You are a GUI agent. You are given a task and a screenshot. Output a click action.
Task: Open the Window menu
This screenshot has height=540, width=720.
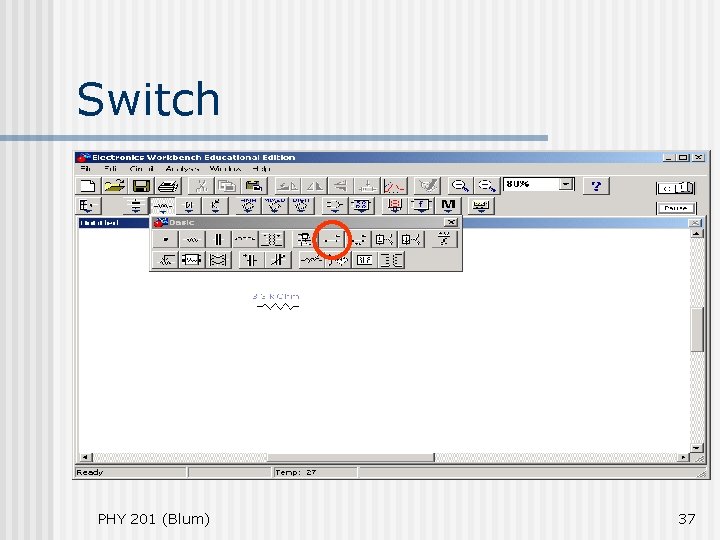[225, 169]
